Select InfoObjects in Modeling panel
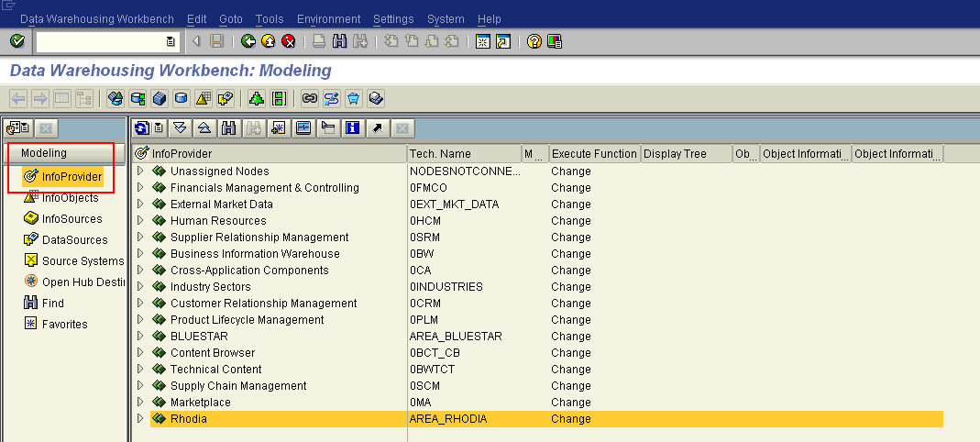This screenshot has width=980, height=442. (70, 198)
